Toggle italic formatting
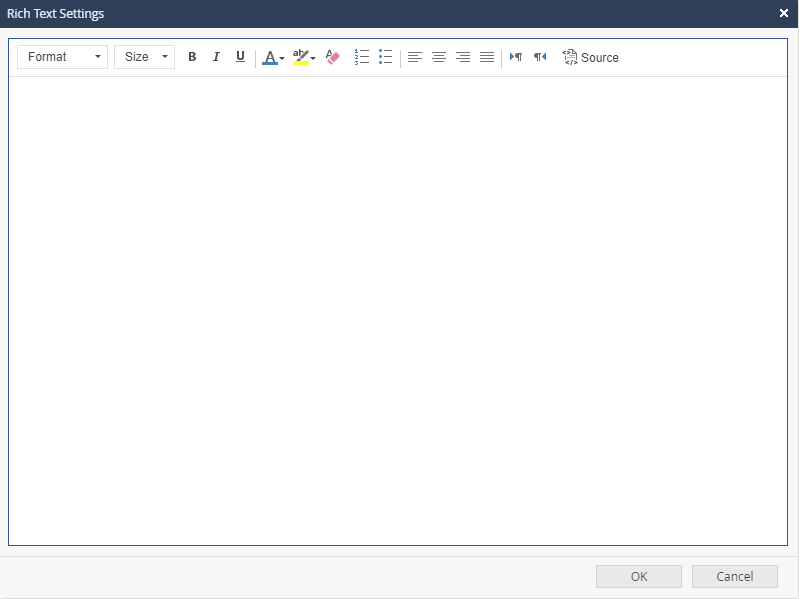This screenshot has height=599, width=799. [216, 57]
